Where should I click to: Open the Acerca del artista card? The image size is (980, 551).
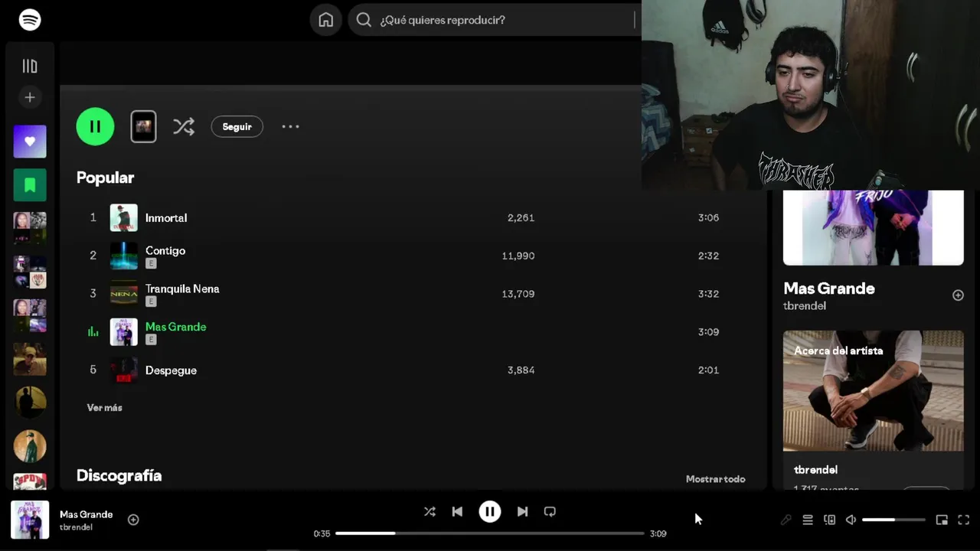(873, 409)
